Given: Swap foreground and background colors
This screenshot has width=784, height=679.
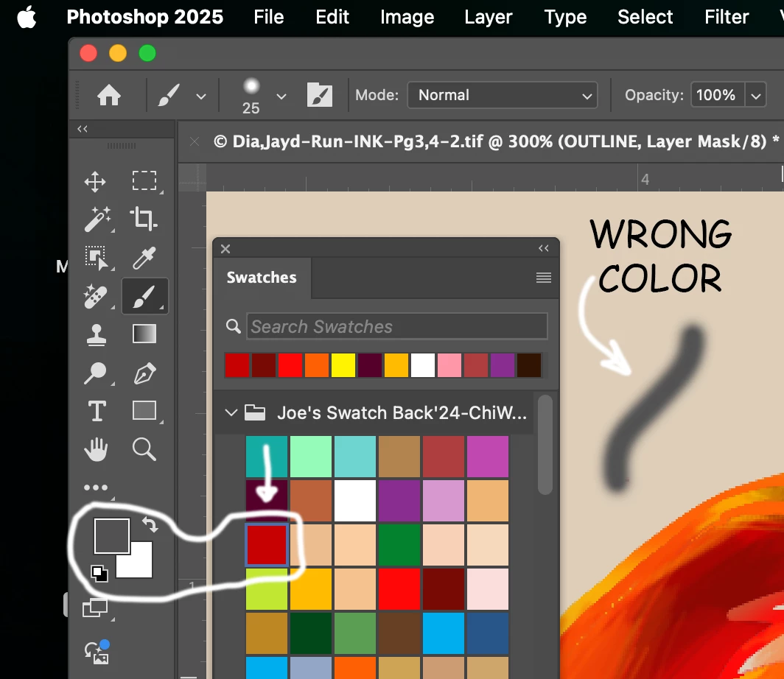Looking at the screenshot, I should point(150,524).
